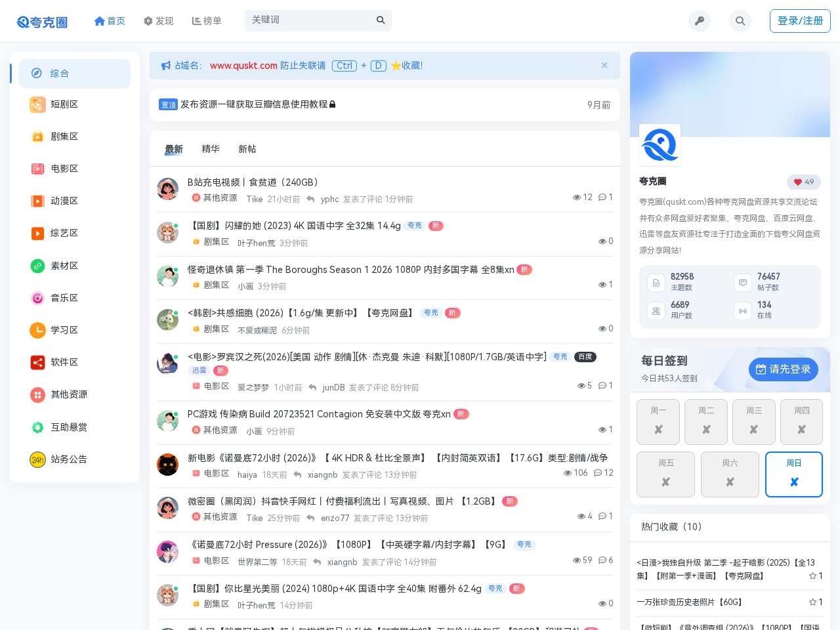Click the 主题数 stat icon
Screen dimensions: 840x630
[656, 283]
